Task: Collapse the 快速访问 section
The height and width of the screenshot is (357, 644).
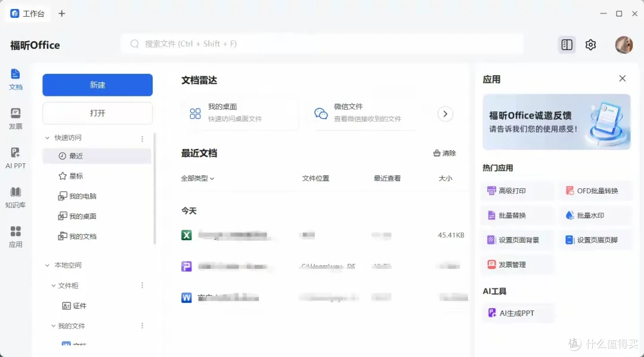Action: pyautogui.click(x=47, y=138)
